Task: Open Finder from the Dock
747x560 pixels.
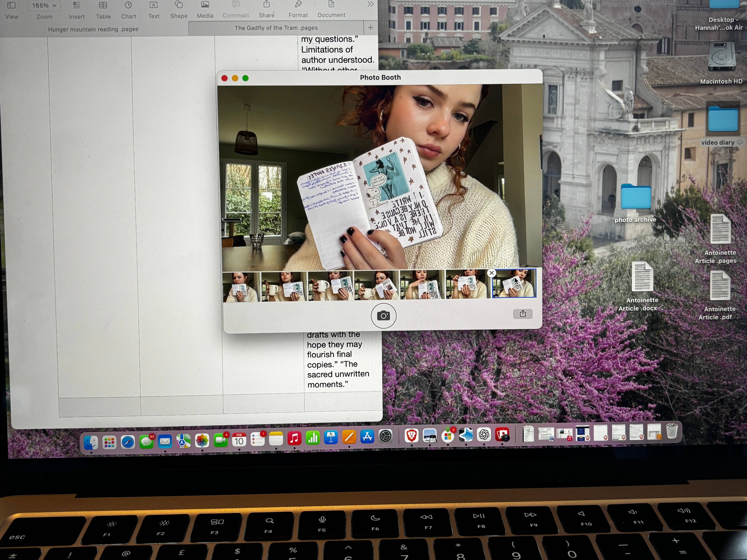Action: pos(91,443)
